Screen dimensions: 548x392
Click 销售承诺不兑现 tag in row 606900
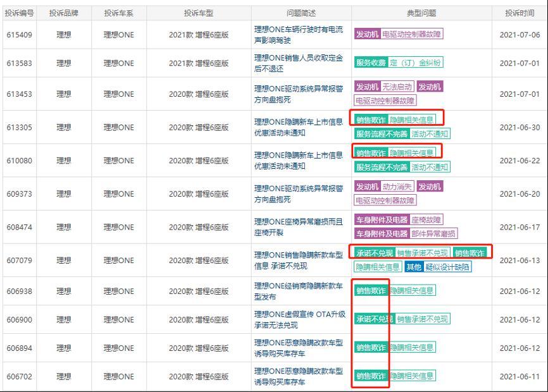(x=423, y=319)
